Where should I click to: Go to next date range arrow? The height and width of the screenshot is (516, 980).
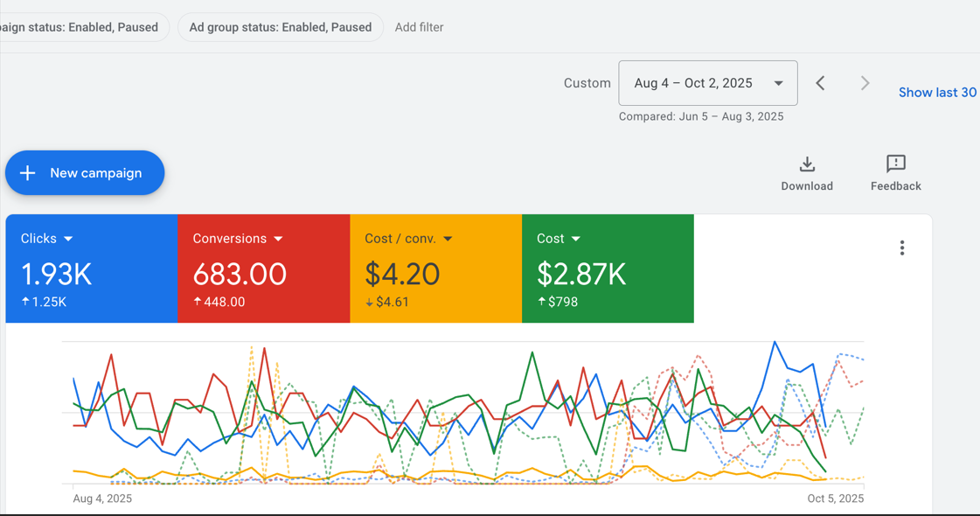coord(865,83)
